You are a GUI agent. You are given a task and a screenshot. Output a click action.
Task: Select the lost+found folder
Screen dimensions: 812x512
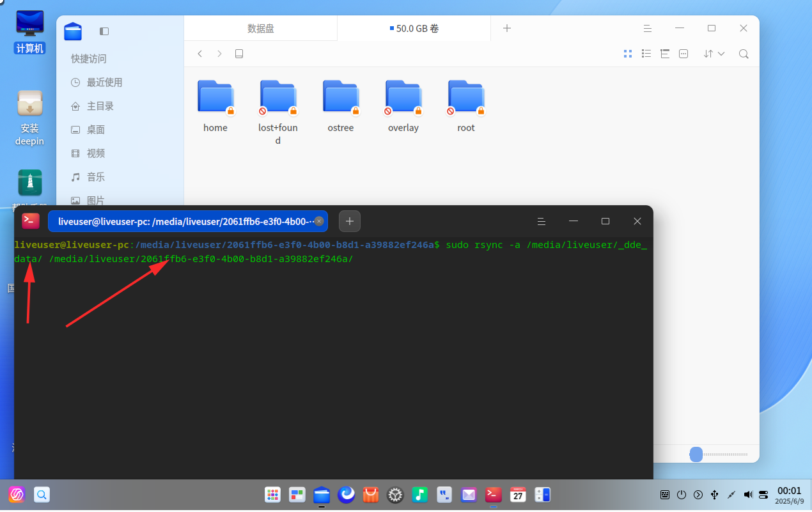[278, 112]
